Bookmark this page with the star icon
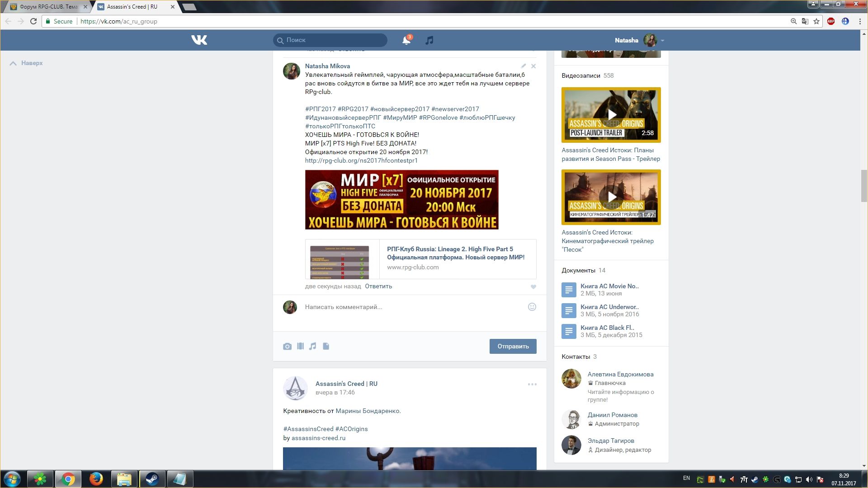 point(816,21)
